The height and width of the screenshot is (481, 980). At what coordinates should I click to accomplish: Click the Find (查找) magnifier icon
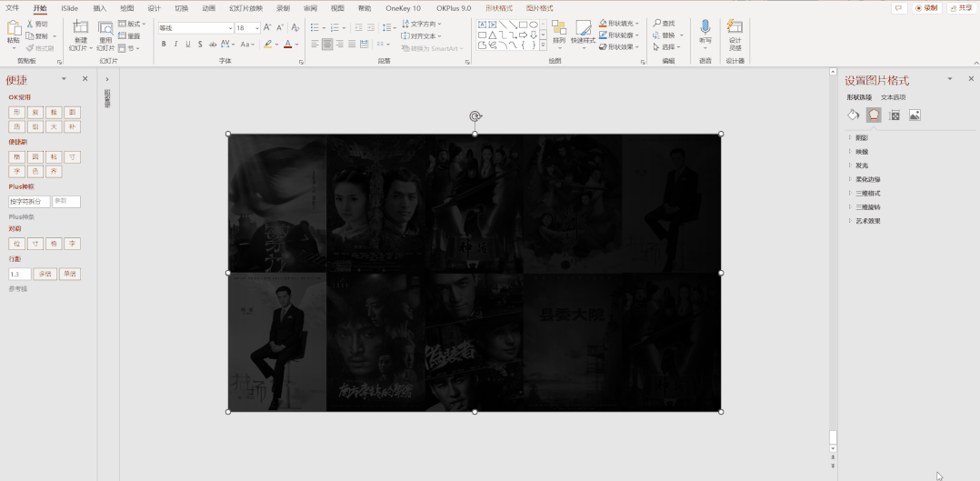click(657, 24)
